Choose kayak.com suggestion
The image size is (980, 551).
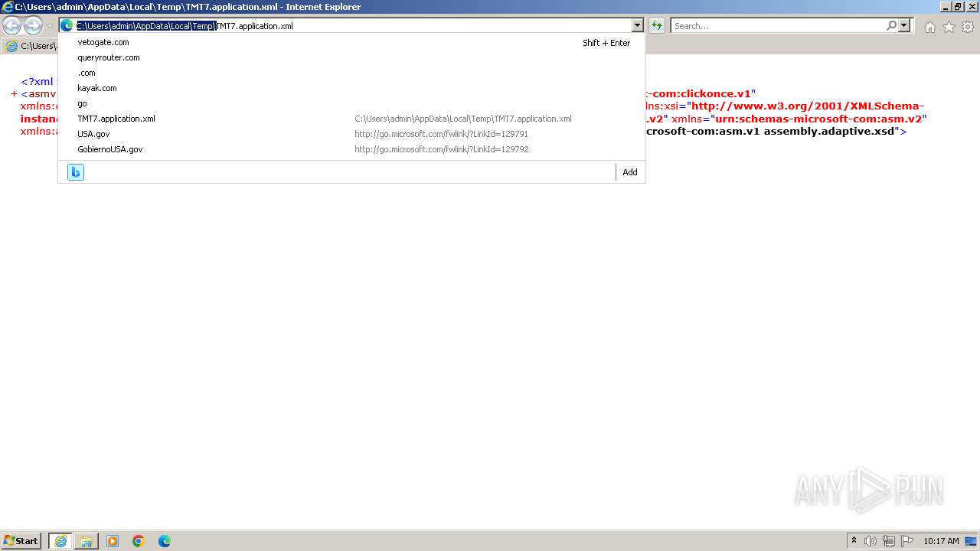351,88
